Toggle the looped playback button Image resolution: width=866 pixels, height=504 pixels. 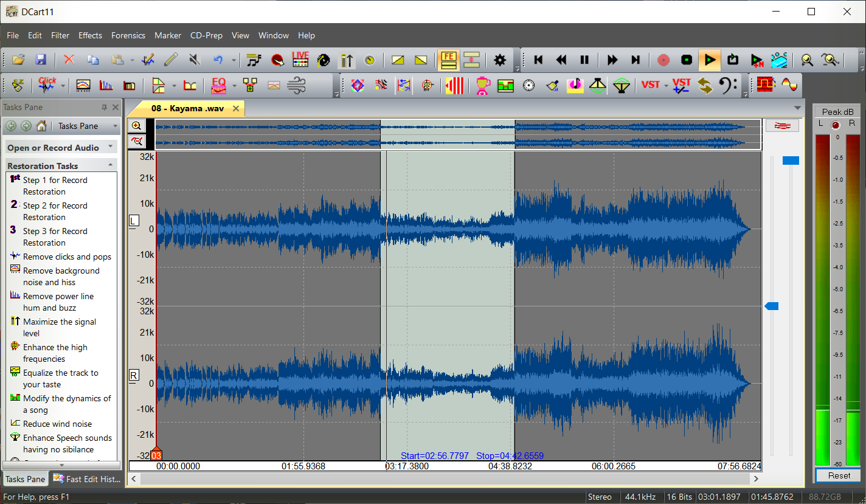(x=733, y=60)
